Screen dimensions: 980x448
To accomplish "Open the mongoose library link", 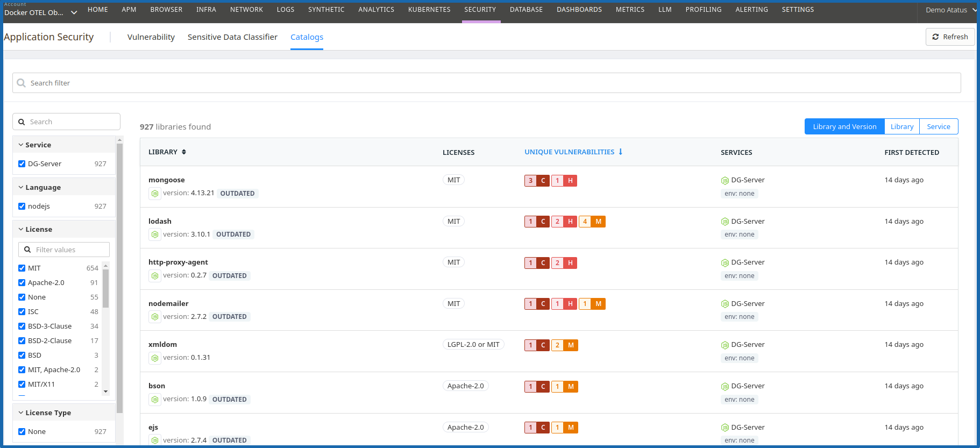I will [x=166, y=180].
